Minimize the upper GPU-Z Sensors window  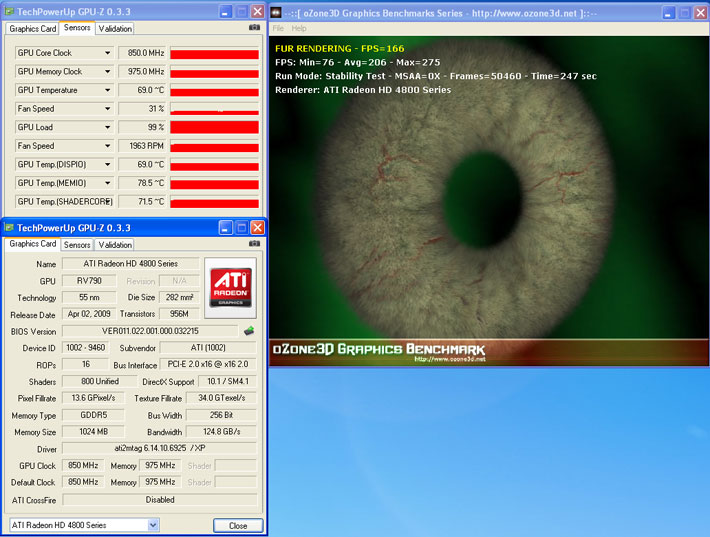tap(226, 12)
